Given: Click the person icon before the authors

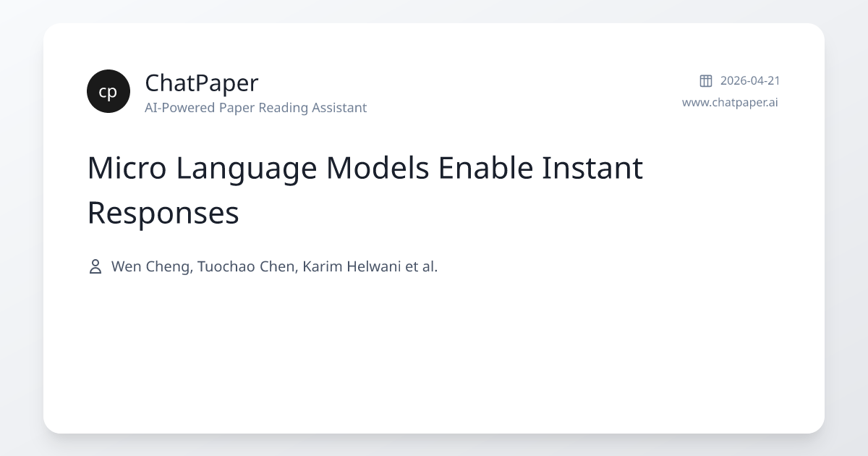Looking at the screenshot, I should pos(95,266).
